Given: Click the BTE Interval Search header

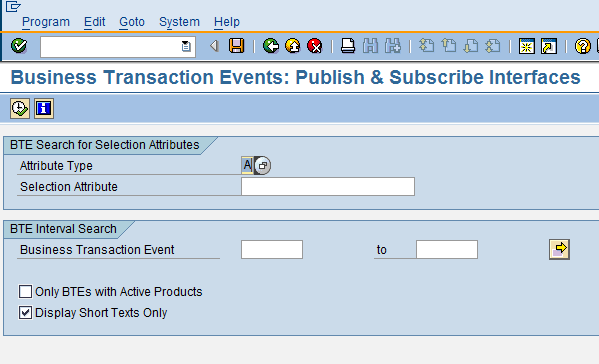Looking at the screenshot, I should [63, 228].
